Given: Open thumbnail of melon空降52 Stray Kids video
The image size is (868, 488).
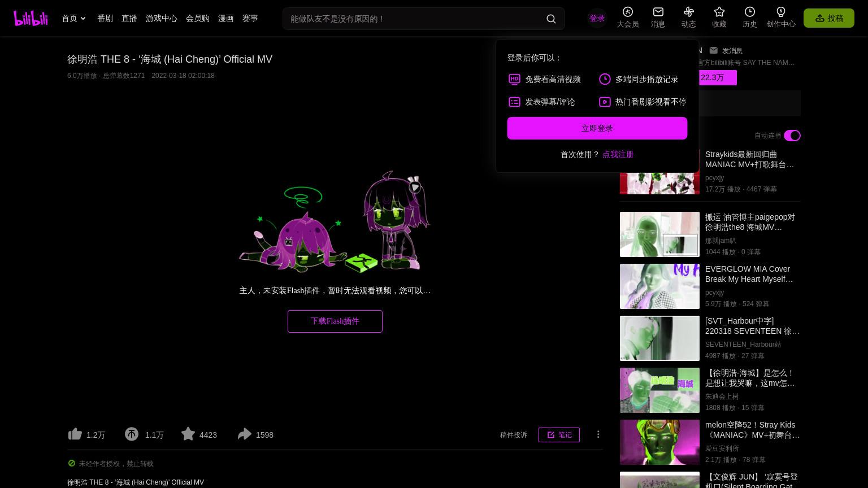Looking at the screenshot, I should 659,442.
